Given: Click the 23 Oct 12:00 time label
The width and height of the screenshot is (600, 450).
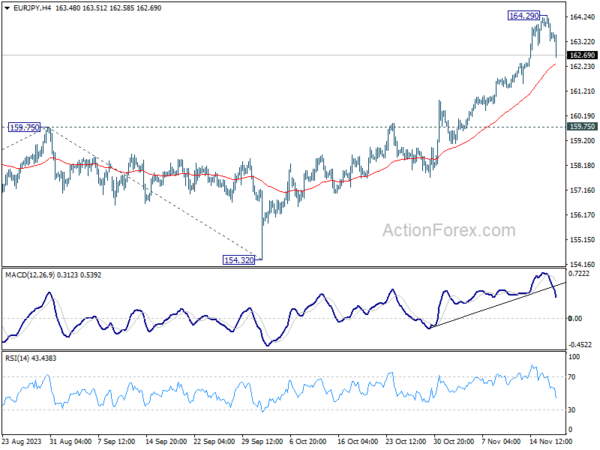Looking at the screenshot, I should [x=406, y=442].
